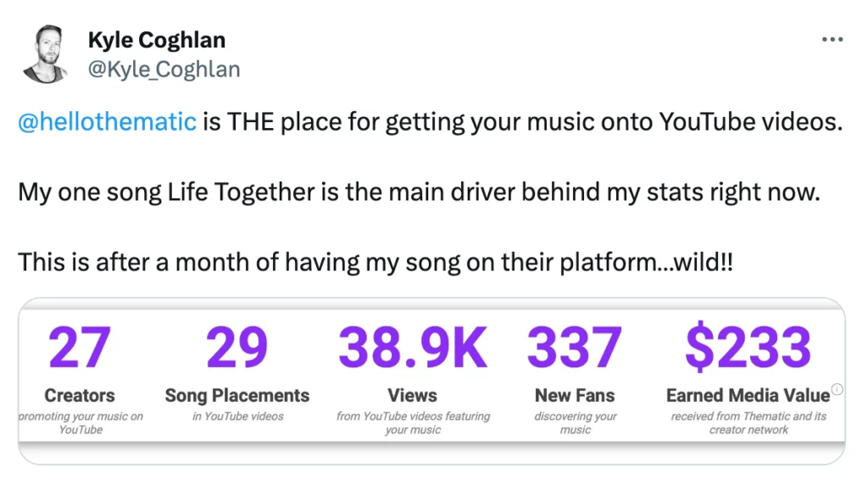Viewport: 868px width, 480px height.
Task: Click the $233 Earned Media Value amount
Action: pos(748,348)
